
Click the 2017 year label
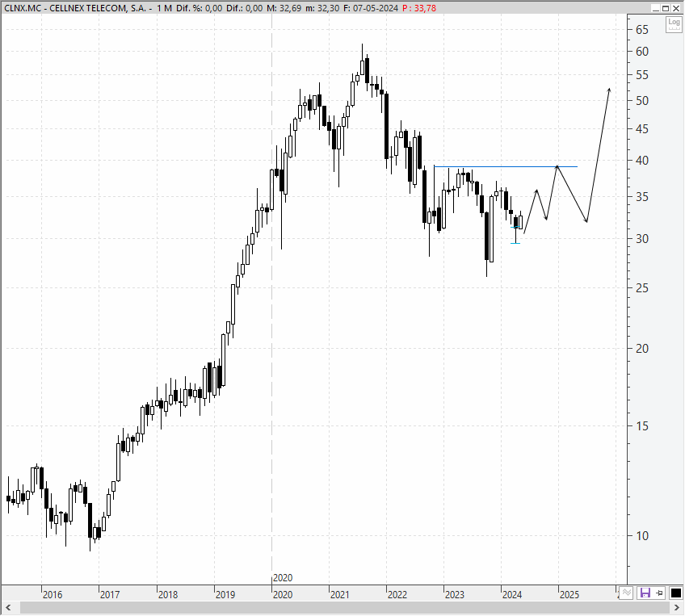tap(110, 595)
